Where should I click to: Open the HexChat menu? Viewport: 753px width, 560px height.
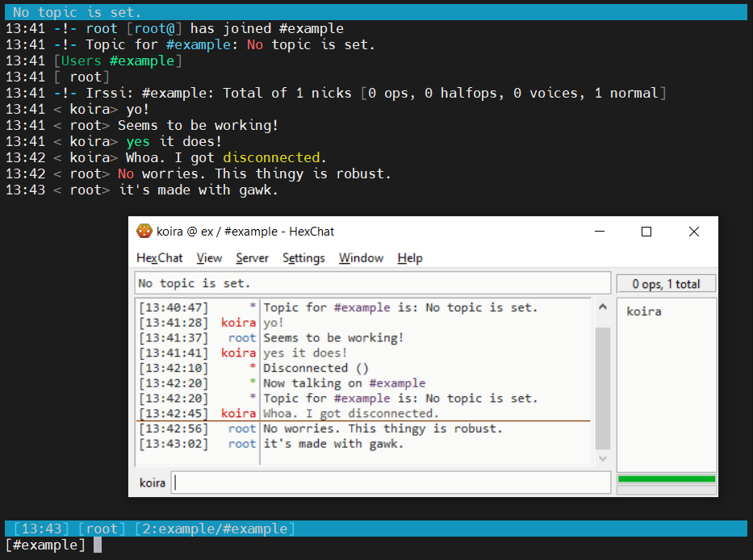(x=159, y=258)
